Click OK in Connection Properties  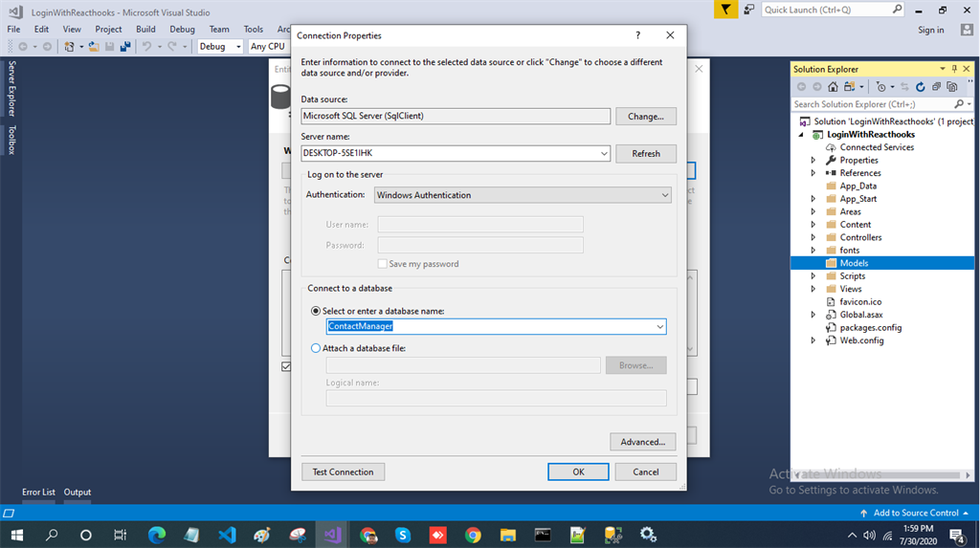(578, 471)
